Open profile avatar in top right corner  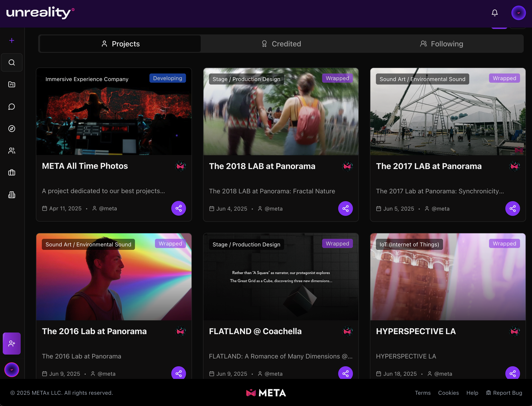click(x=518, y=13)
